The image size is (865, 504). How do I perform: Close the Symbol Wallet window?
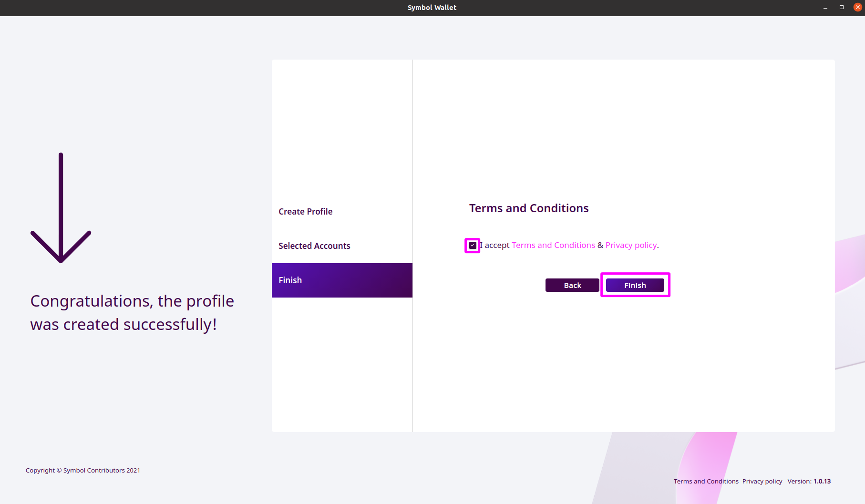857,7
